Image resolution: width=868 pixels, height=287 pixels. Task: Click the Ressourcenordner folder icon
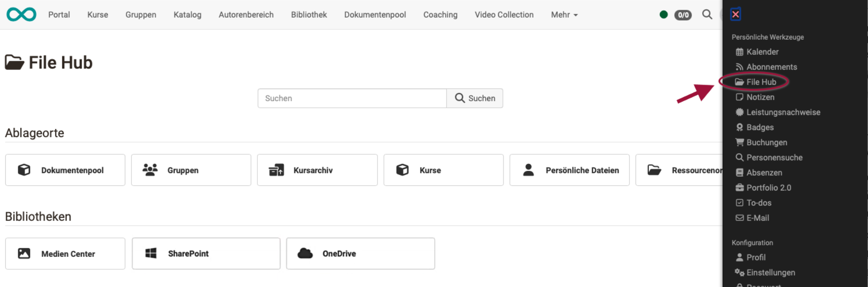[x=654, y=170]
